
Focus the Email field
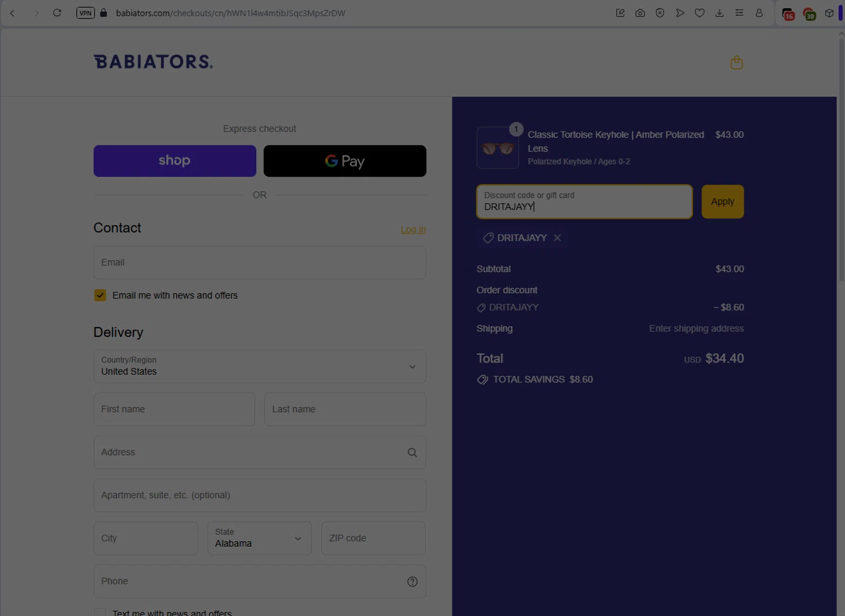[x=260, y=262]
